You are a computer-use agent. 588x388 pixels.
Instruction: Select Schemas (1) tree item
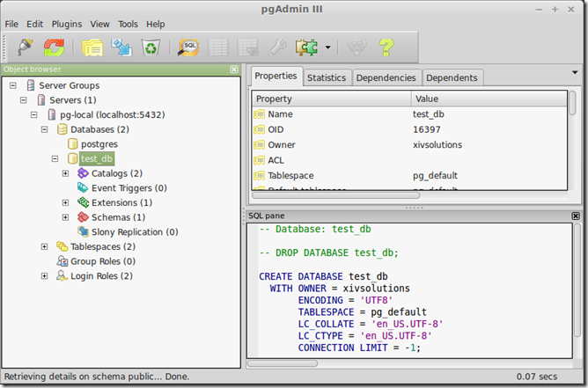(119, 217)
